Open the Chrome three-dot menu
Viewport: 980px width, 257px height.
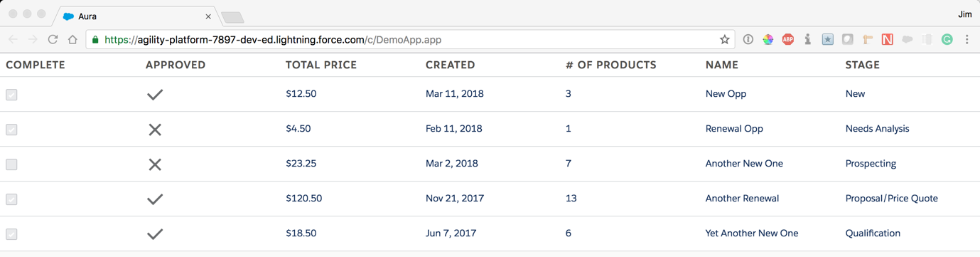pyautogui.click(x=966, y=40)
